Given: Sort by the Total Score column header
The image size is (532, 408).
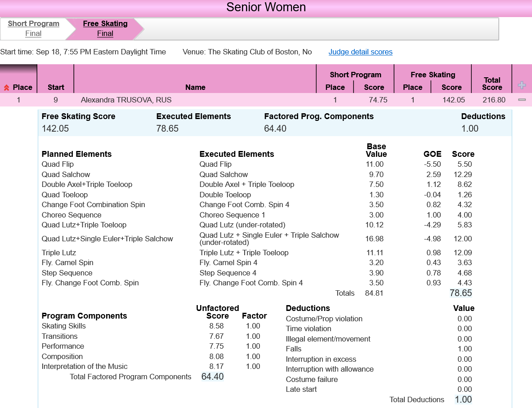Looking at the screenshot, I should (492, 84).
